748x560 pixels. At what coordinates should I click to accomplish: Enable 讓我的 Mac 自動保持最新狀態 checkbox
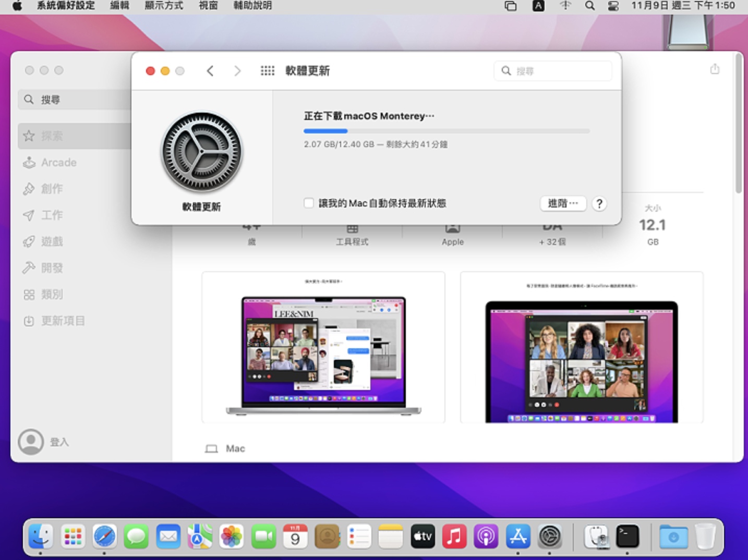[x=309, y=203]
